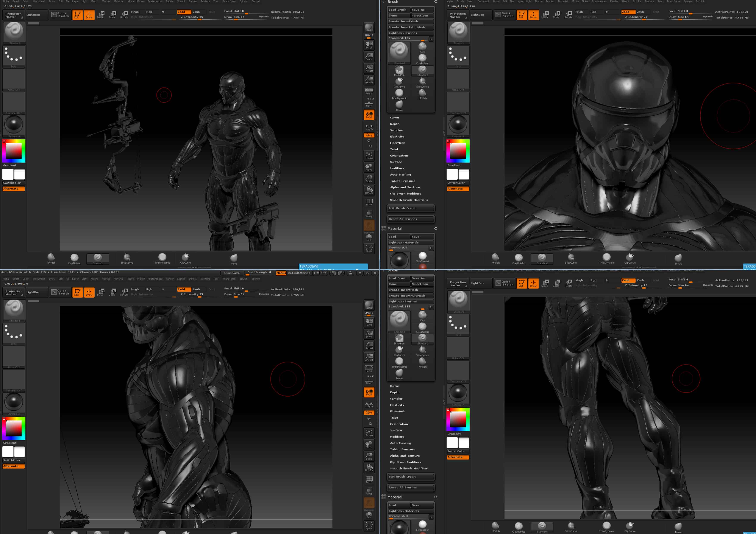Click Z Intensity slider in top-left toolbar
Viewport: 756px width, 534px height.
click(x=200, y=17)
